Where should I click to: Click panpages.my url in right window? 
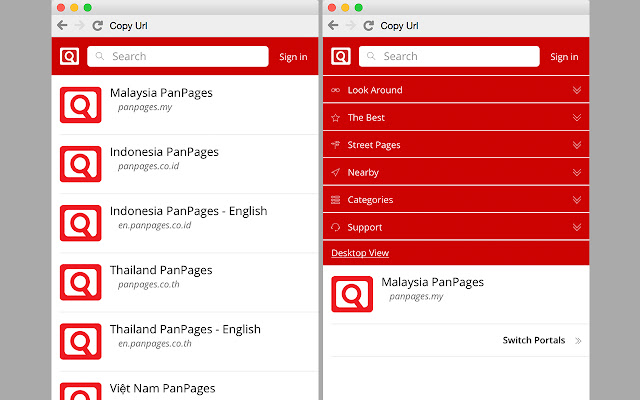tap(416, 296)
